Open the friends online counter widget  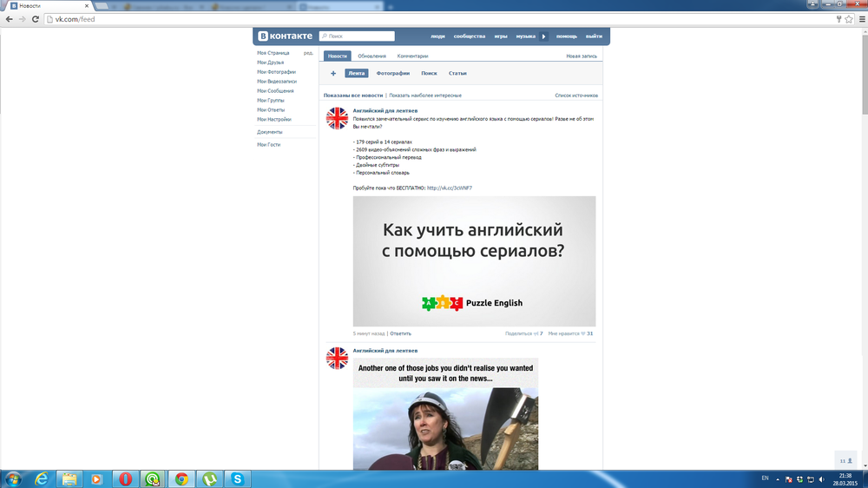(845, 461)
